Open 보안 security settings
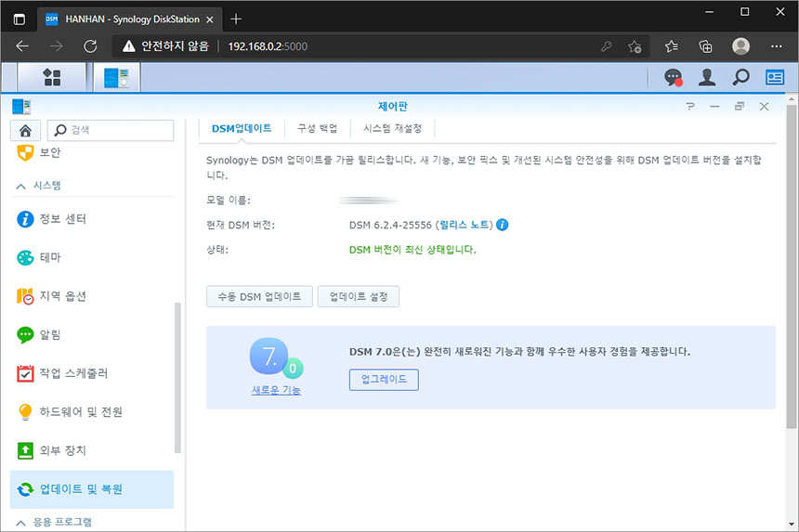Viewport: 799px width, 532px height. pyautogui.click(x=39, y=152)
